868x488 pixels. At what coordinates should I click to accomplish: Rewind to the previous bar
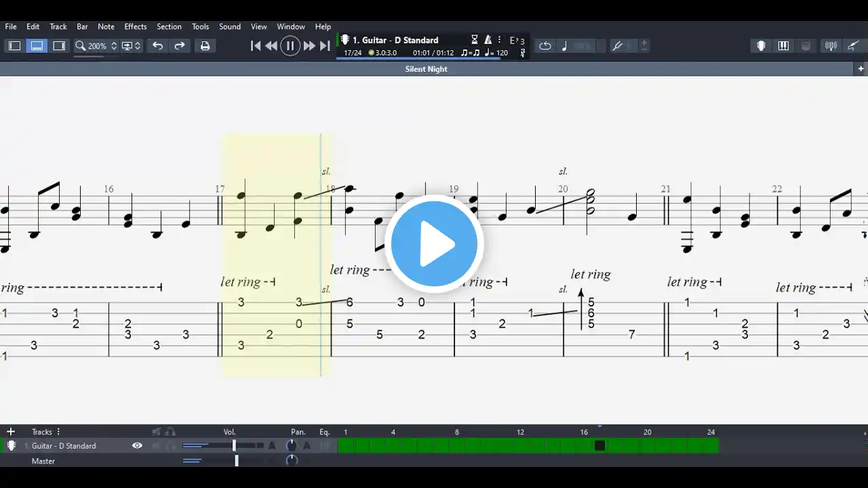[271, 46]
